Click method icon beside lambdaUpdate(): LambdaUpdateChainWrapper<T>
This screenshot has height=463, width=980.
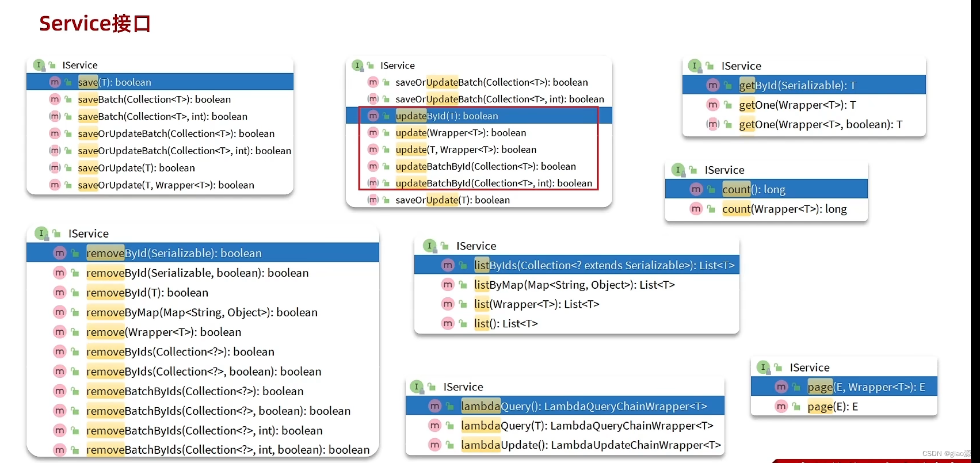[435, 445]
